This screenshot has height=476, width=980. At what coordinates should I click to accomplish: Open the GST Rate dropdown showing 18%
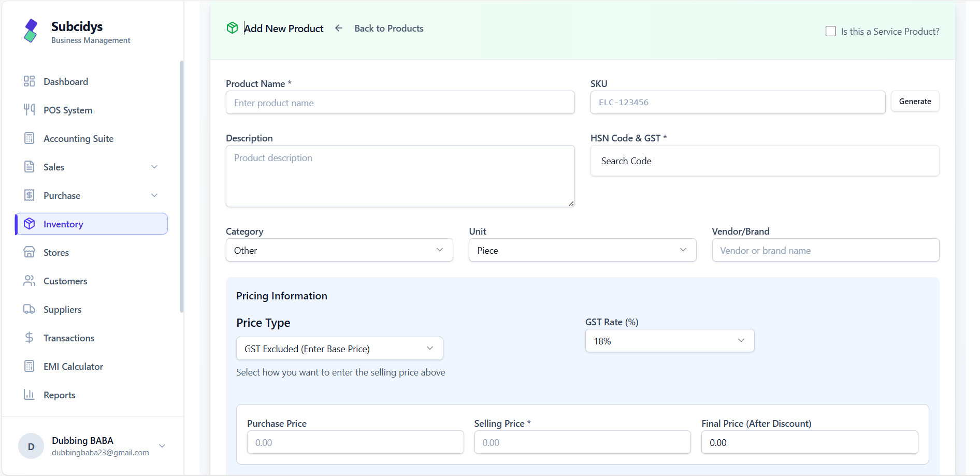pos(670,341)
